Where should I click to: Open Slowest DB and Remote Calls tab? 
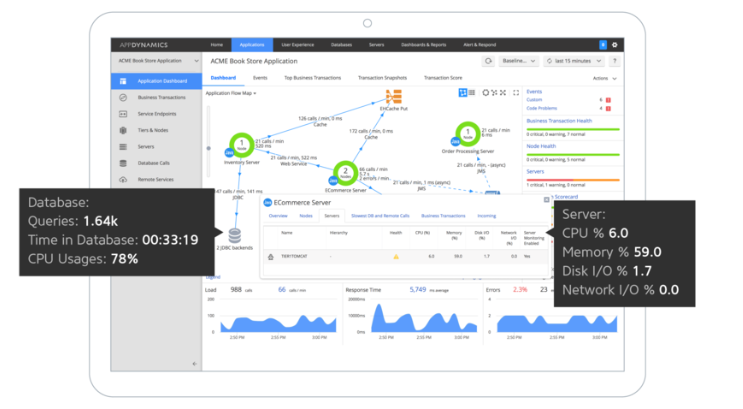[380, 216]
